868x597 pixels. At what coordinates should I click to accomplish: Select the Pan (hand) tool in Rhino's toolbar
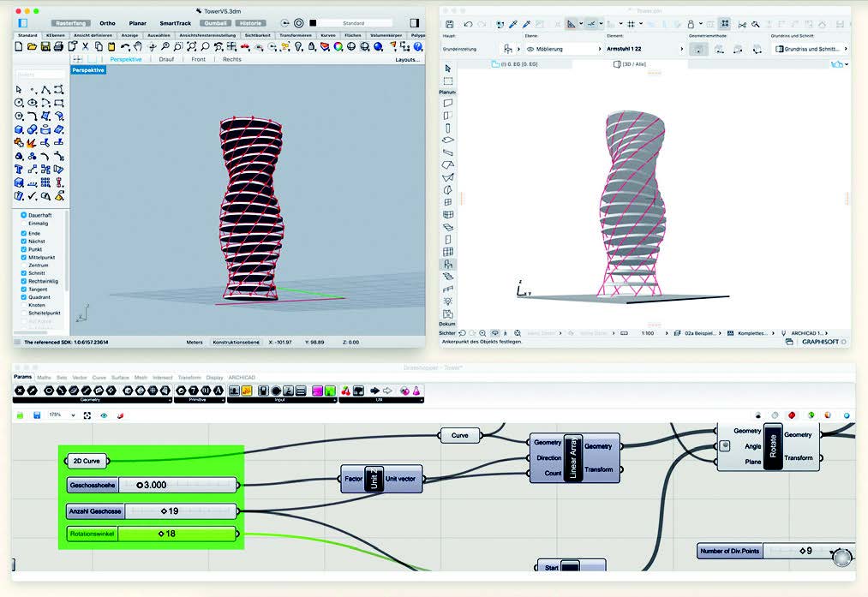(138, 47)
